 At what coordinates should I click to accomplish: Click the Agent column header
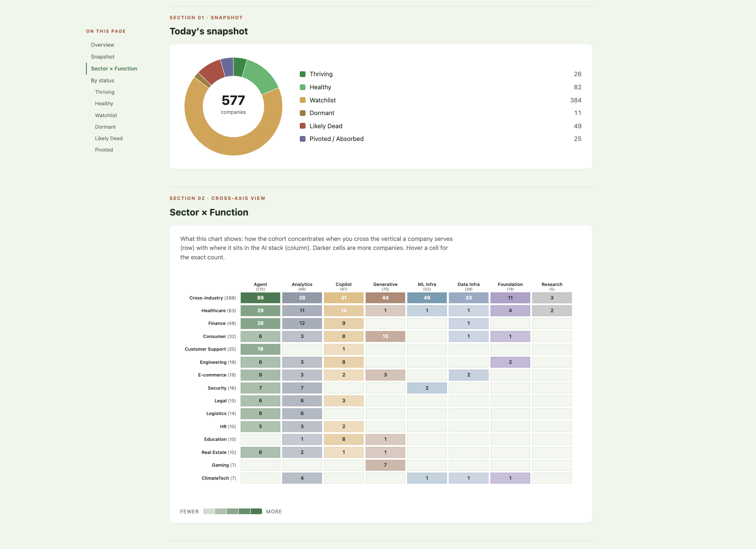(x=260, y=286)
